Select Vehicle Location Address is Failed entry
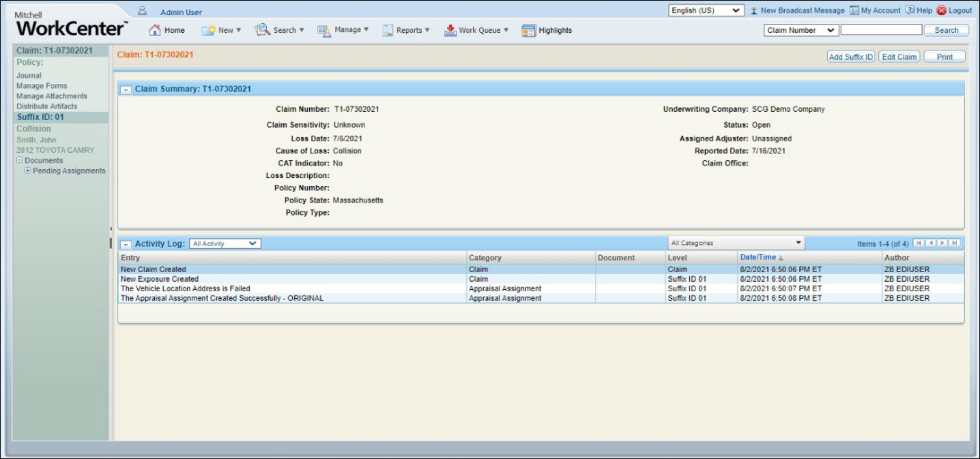The width and height of the screenshot is (980, 459). tap(541, 288)
